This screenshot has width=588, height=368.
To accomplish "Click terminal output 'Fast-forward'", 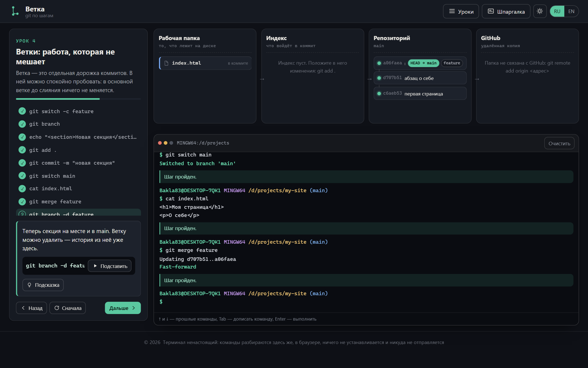I will [178, 267].
